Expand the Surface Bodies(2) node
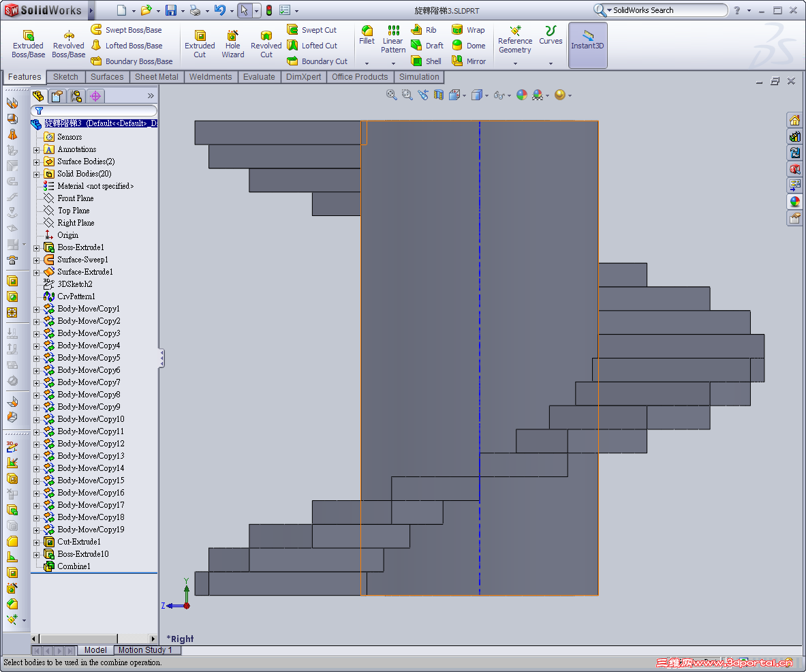 point(37,162)
